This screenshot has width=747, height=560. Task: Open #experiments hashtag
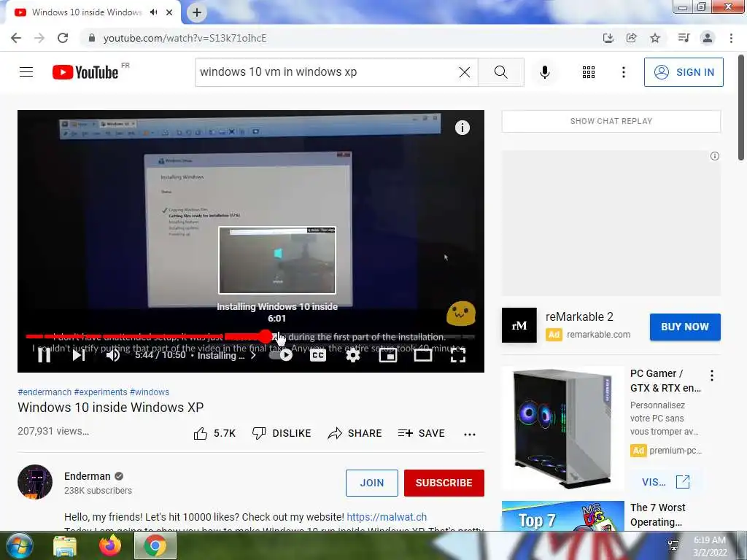click(x=101, y=392)
